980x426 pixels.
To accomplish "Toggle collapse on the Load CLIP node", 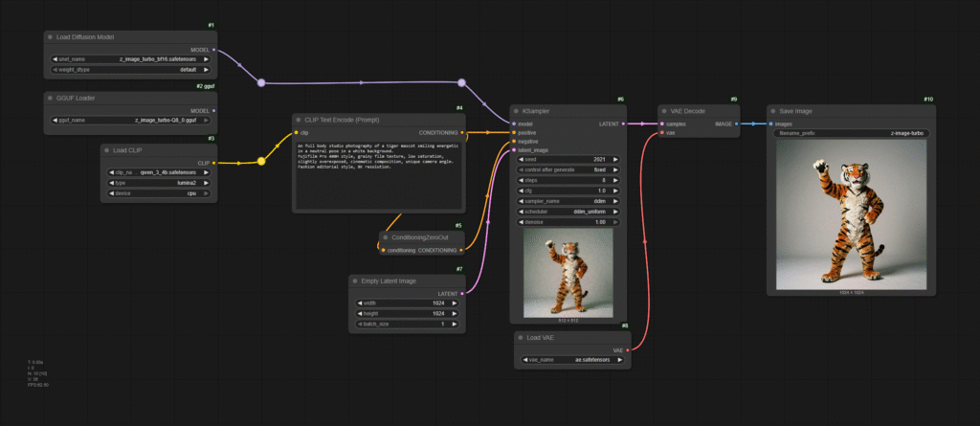I will [107, 150].
